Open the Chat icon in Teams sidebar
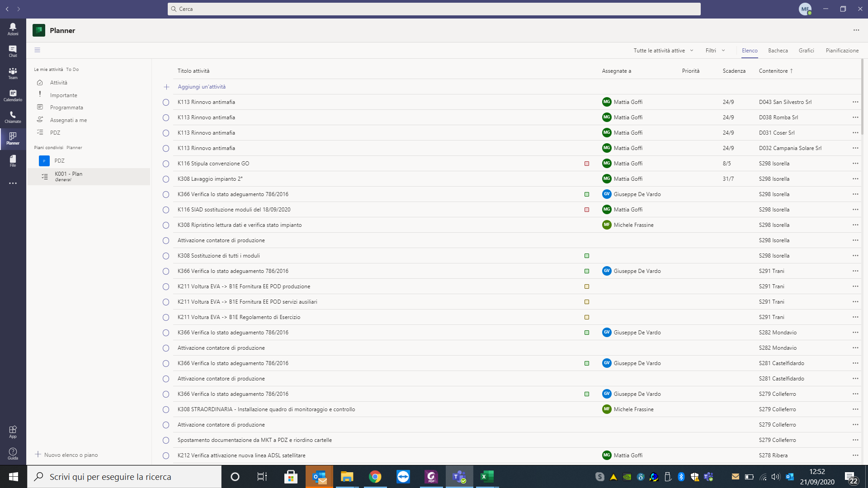 [x=13, y=51]
